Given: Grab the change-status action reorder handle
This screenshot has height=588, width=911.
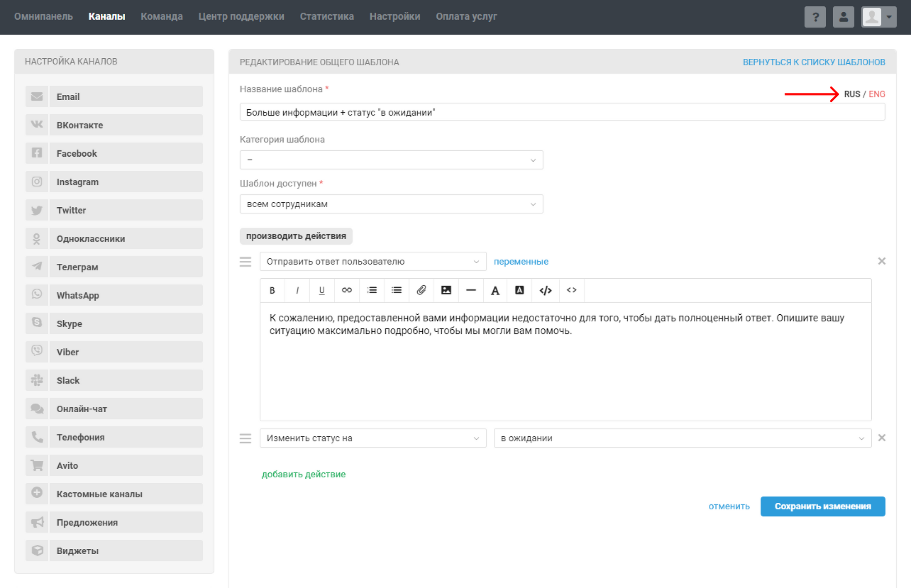Looking at the screenshot, I should (x=246, y=438).
